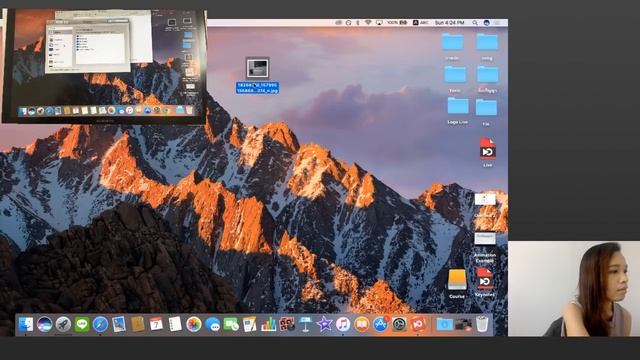Screen dimensions: 640x360
Task: Open the blue folder stack in Dock
Action: tap(444, 324)
